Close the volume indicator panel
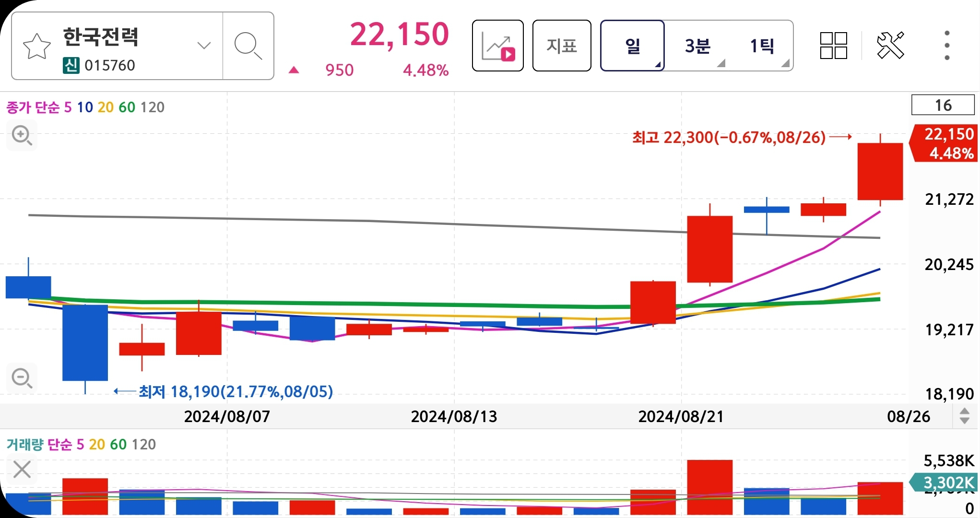The width and height of the screenshot is (980, 518). point(22,470)
